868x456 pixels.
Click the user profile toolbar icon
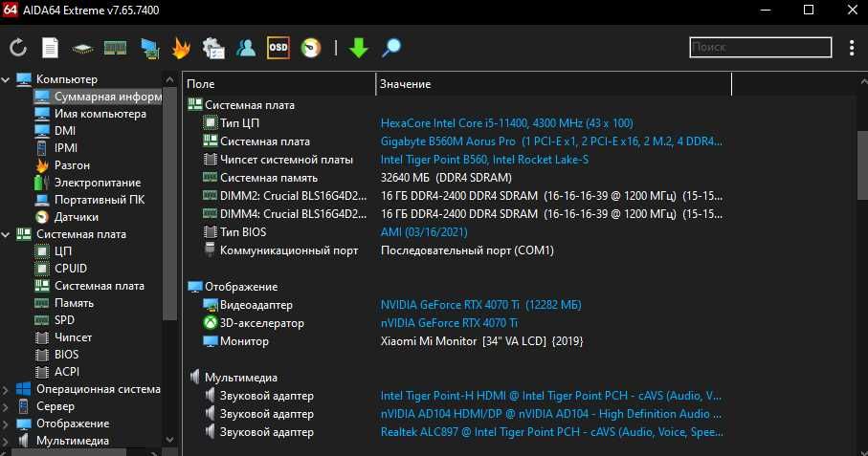tap(246, 48)
